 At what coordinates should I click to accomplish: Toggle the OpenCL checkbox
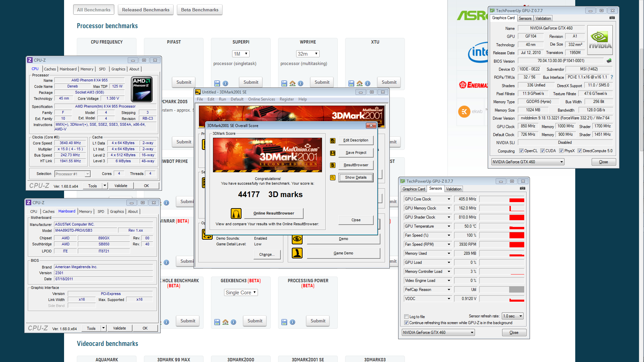(x=521, y=151)
